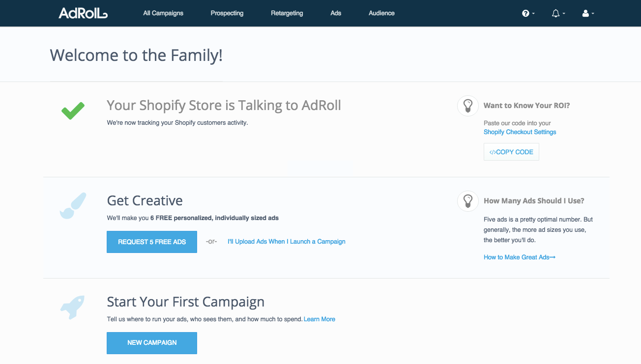Follow the How to Make Great Ads link
641x364 pixels.
(x=520, y=257)
